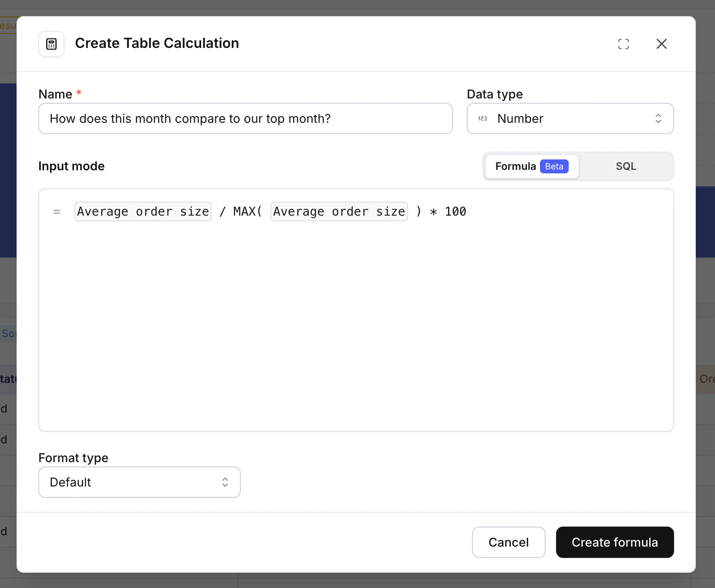Switch to the SQL input mode
715x588 pixels.
[626, 166]
